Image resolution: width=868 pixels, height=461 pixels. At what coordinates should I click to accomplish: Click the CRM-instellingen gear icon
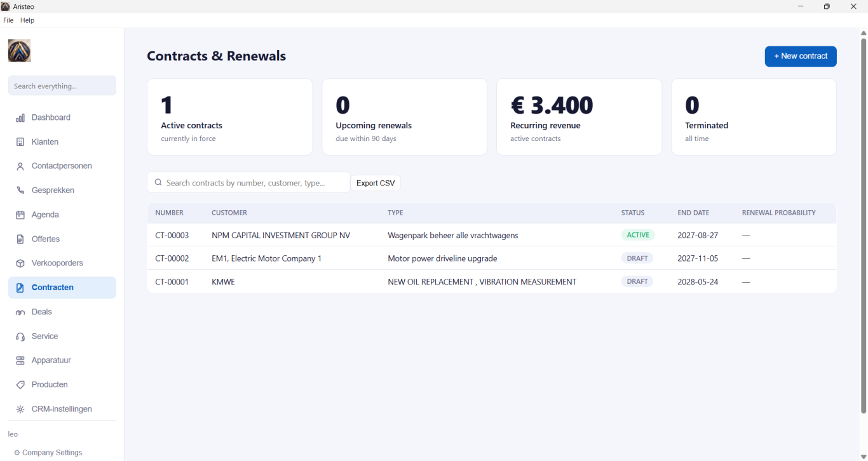20,410
